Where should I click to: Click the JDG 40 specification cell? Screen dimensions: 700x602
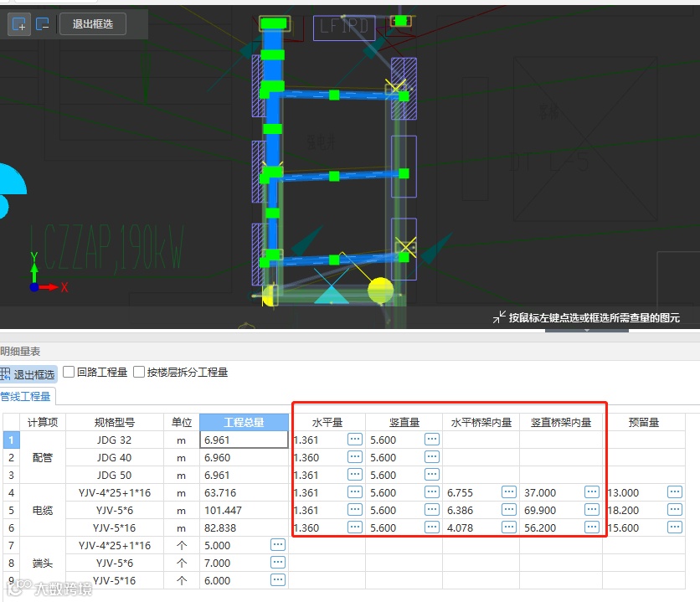(114, 457)
